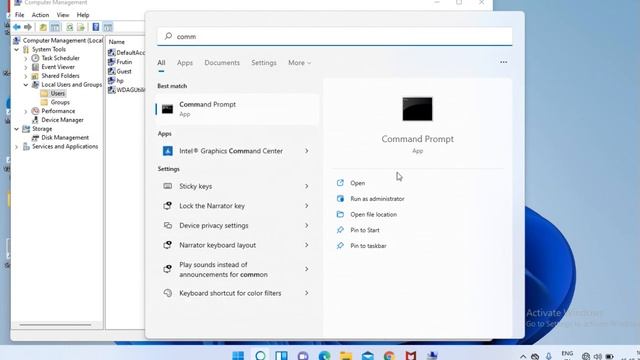Viewport: 640px width, 360px height.
Task: Click microphone icon in system tray
Action: click(549, 356)
